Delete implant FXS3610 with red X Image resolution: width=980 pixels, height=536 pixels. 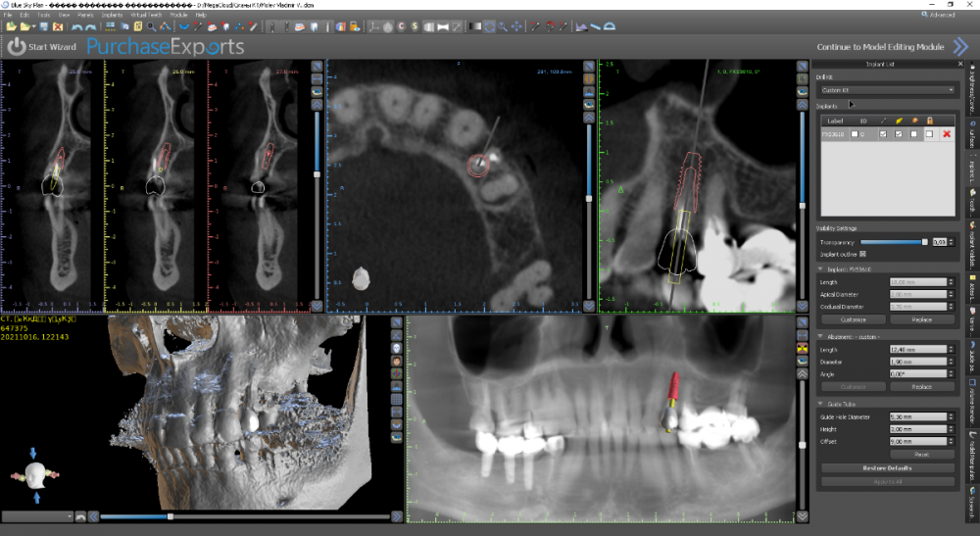click(947, 134)
